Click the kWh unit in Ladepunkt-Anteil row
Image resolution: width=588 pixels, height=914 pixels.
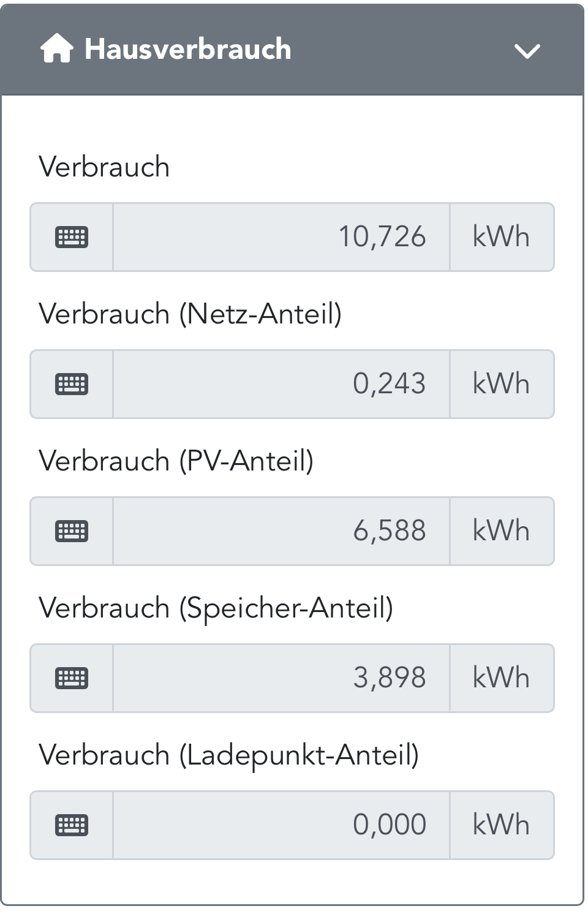[502, 825]
